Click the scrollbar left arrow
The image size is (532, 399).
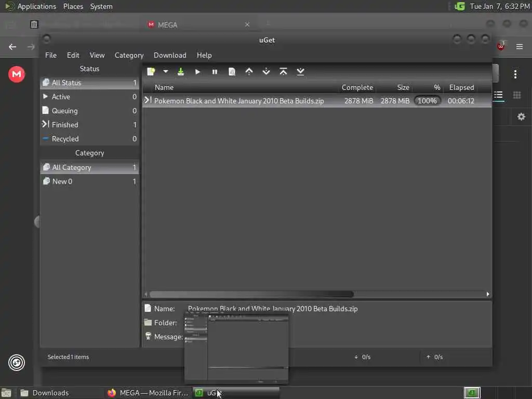pyautogui.click(x=146, y=294)
